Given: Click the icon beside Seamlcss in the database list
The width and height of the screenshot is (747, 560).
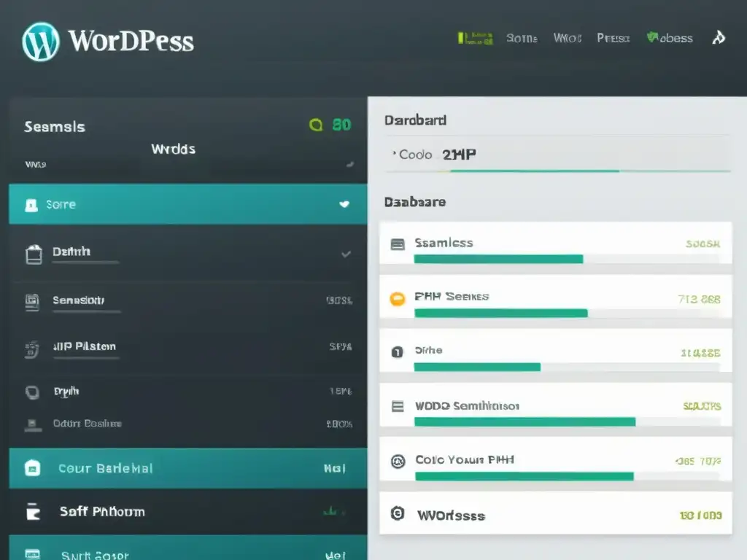Looking at the screenshot, I should tap(398, 244).
